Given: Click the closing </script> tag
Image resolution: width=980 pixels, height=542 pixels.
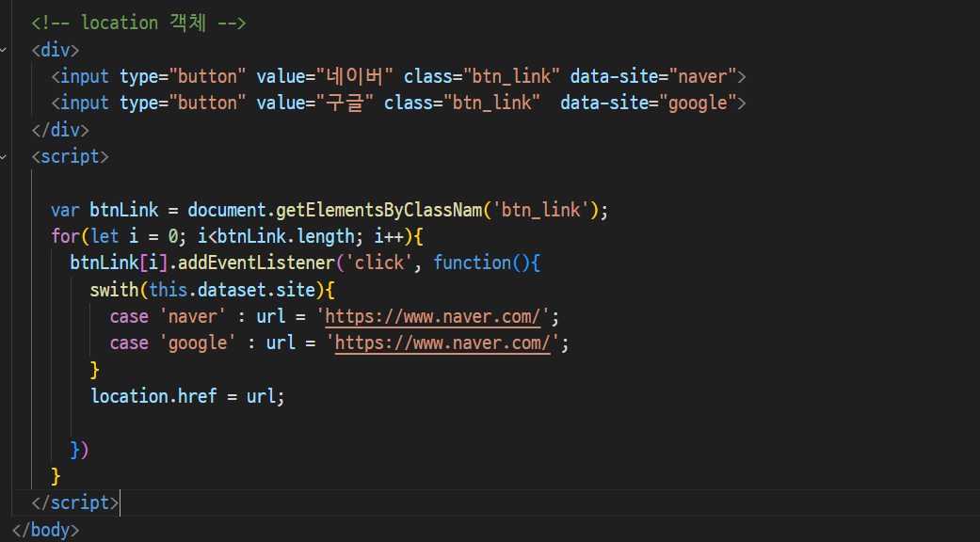Looking at the screenshot, I should click(75, 502).
